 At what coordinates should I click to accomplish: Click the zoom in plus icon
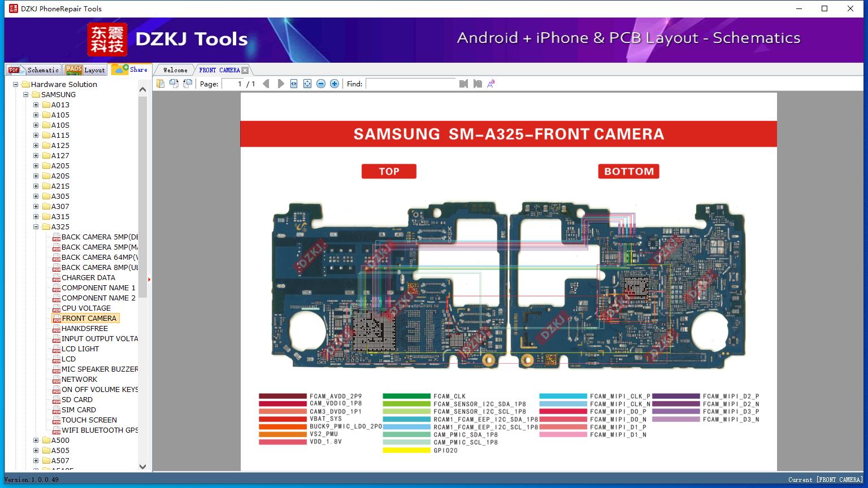tap(335, 84)
